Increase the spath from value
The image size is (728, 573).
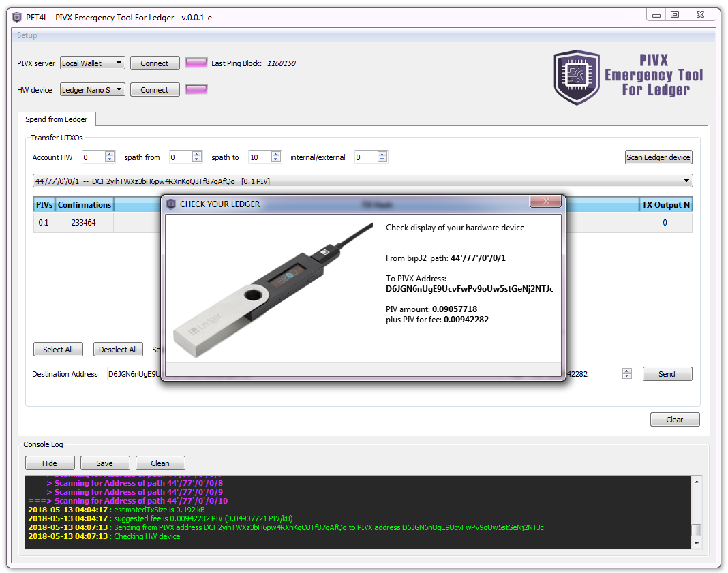(x=197, y=155)
